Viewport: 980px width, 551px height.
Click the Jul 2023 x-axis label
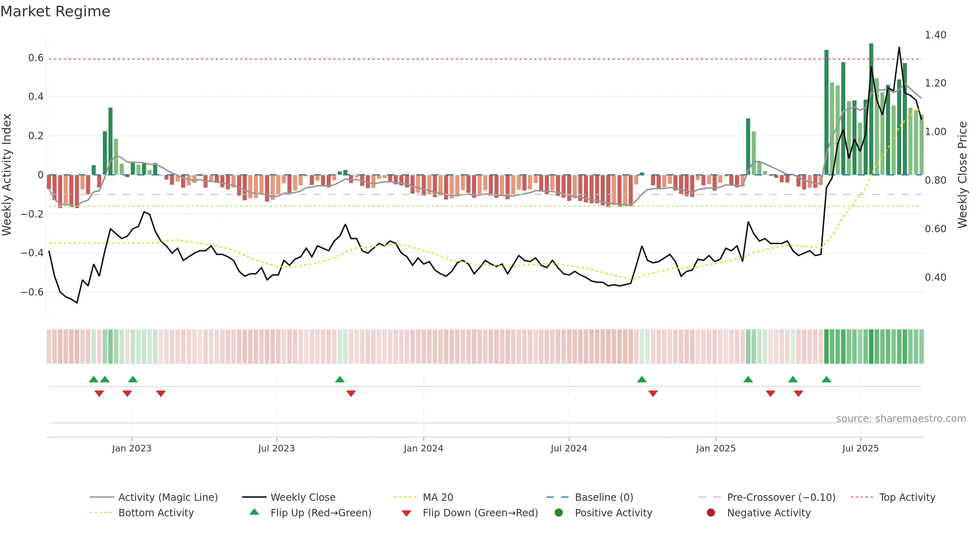pyautogui.click(x=276, y=449)
